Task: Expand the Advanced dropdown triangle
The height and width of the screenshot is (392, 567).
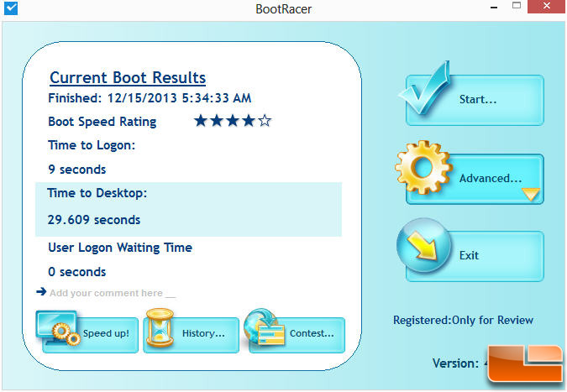Action: pos(531,194)
